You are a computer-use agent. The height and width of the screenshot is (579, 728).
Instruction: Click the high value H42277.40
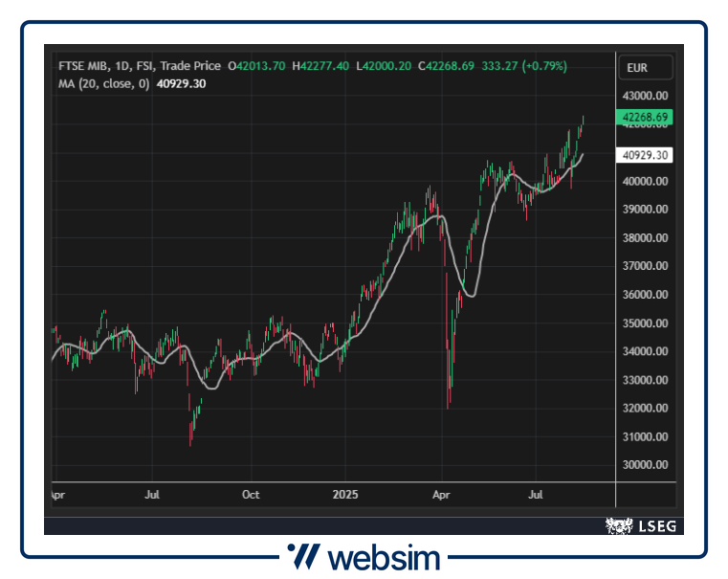point(320,66)
